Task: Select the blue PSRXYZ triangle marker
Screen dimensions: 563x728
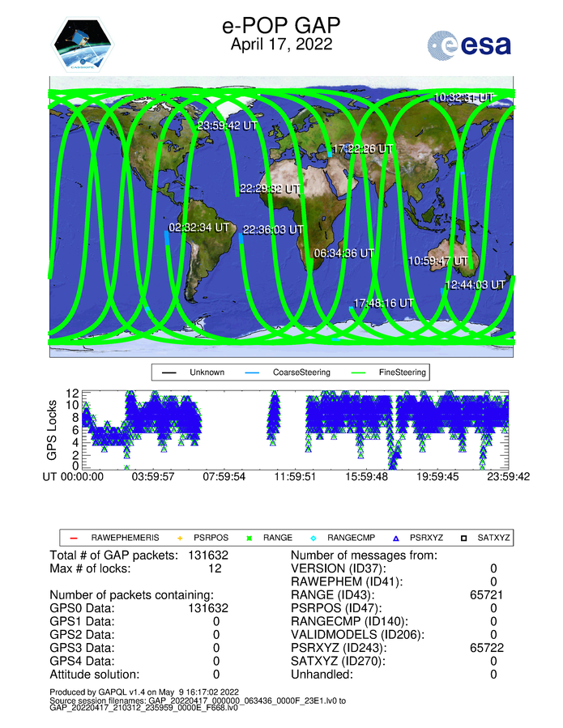Action: [396, 538]
